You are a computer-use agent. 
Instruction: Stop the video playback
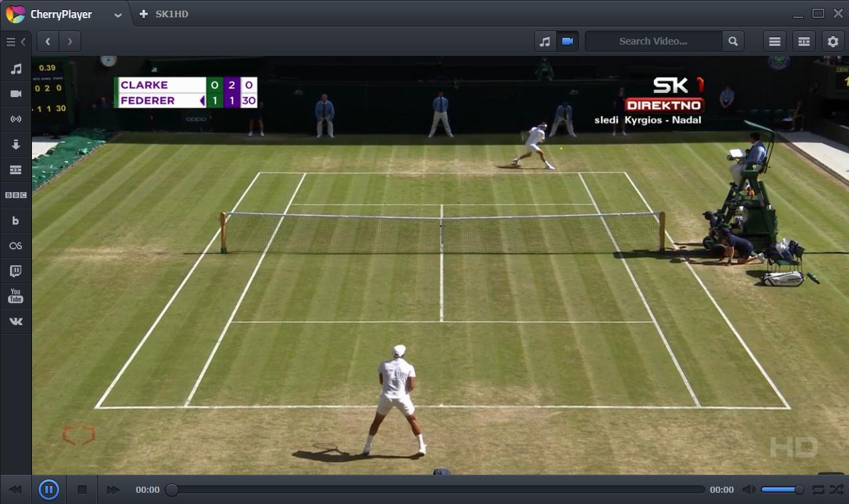pos(82,490)
